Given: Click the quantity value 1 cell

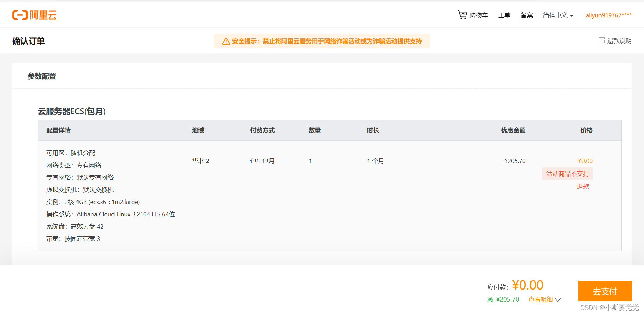Looking at the screenshot, I should point(310,161).
